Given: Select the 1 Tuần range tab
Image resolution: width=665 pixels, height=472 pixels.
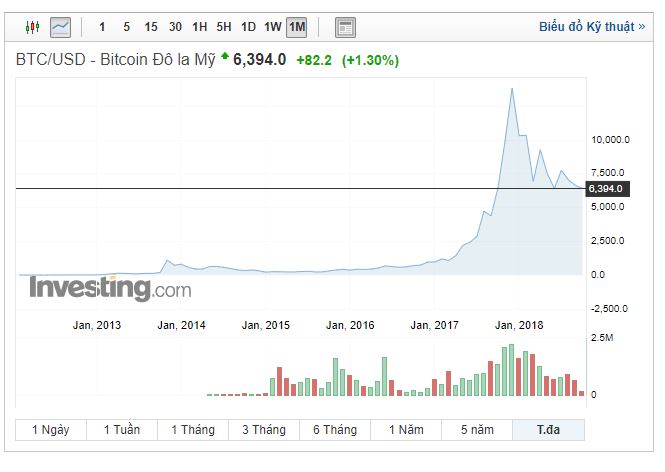Looking at the screenshot, I should (x=122, y=430).
